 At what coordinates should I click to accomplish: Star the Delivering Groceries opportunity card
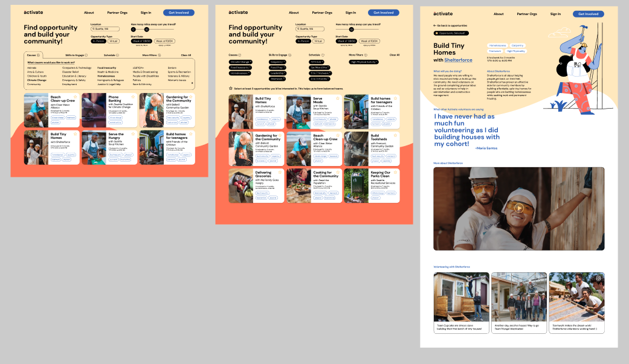click(x=280, y=172)
